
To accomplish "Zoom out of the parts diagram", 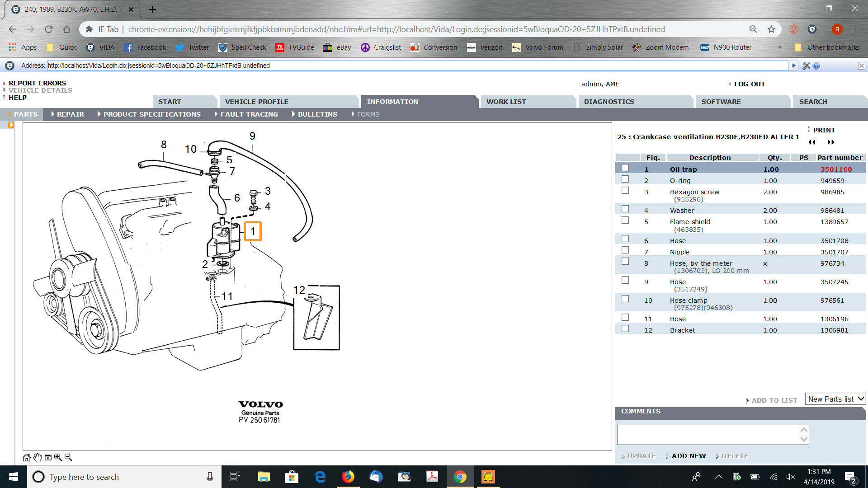I will [x=68, y=457].
